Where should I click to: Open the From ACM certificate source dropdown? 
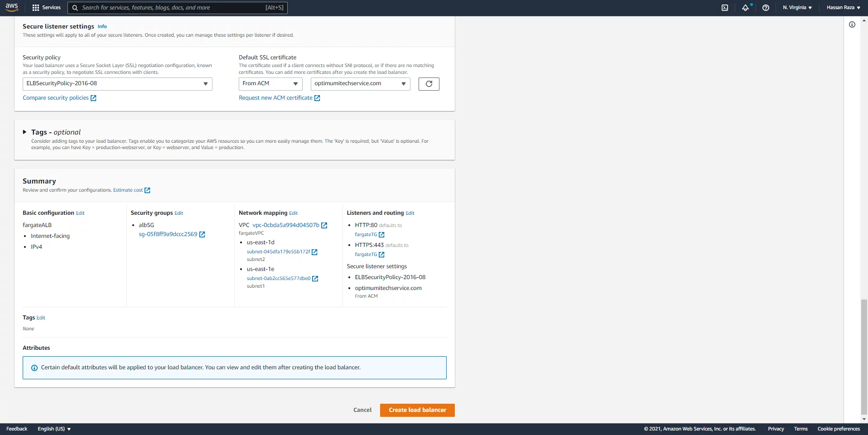click(x=270, y=84)
